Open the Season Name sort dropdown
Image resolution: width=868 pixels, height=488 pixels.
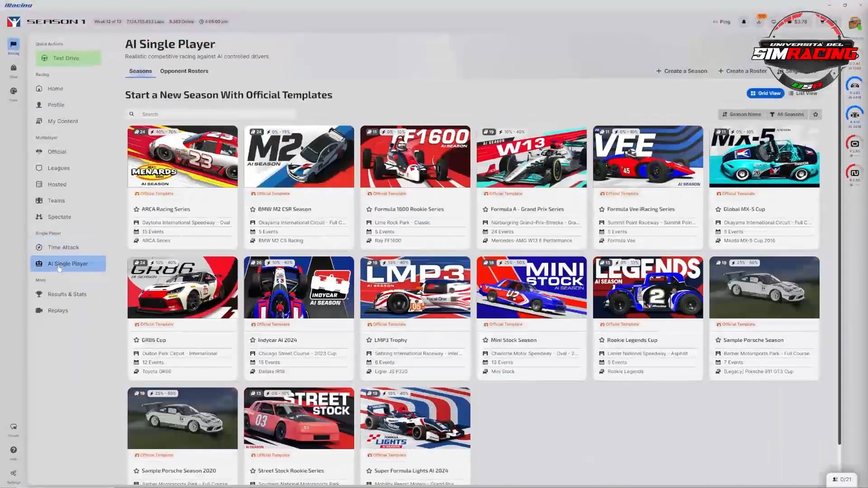click(741, 114)
